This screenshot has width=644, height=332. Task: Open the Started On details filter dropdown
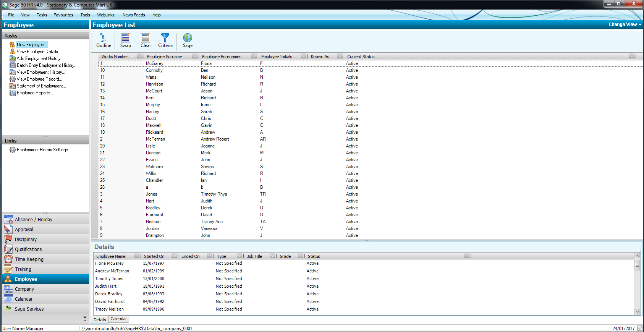174,256
